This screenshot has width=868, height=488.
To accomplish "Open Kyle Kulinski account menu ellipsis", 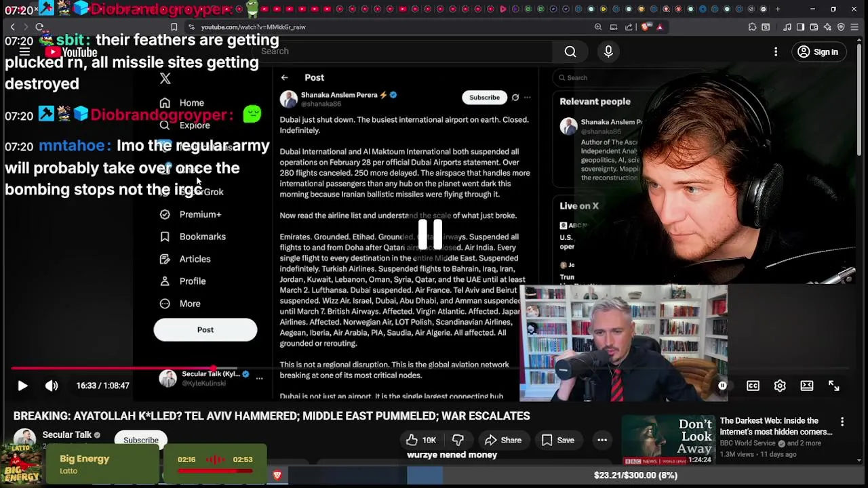I will tap(259, 378).
